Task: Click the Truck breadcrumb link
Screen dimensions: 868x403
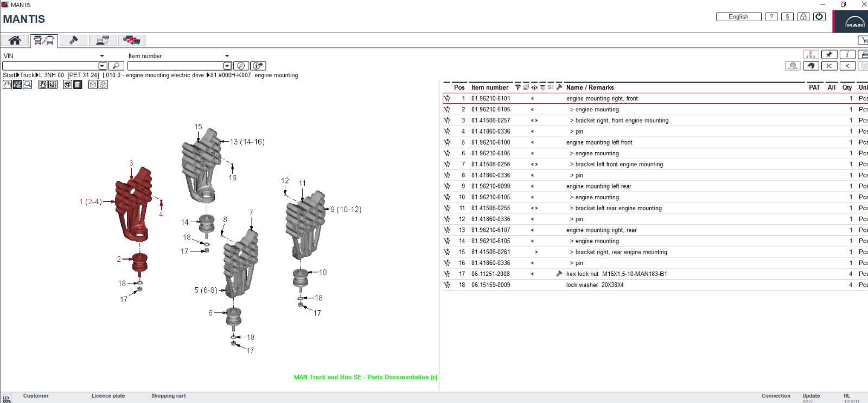Action: 27,75
